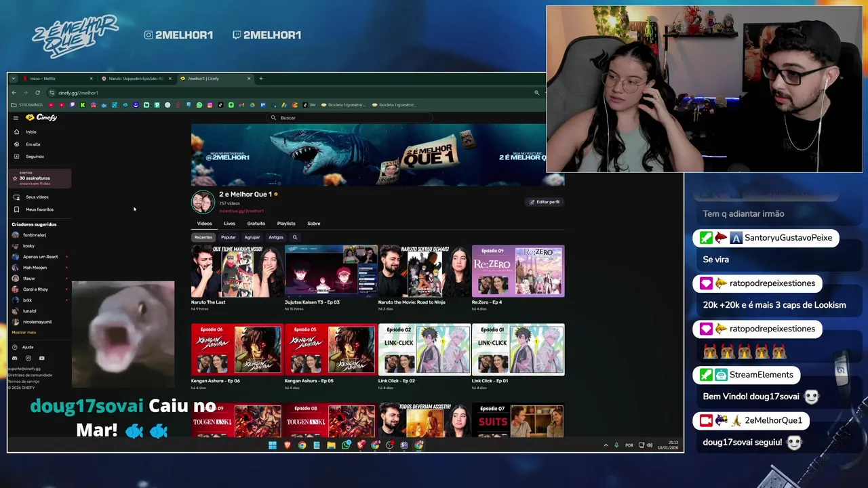This screenshot has width=868, height=488.
Task: Open Jujutsu Kaisen T3 - Ep 03 video
Action: click(330, 271)
